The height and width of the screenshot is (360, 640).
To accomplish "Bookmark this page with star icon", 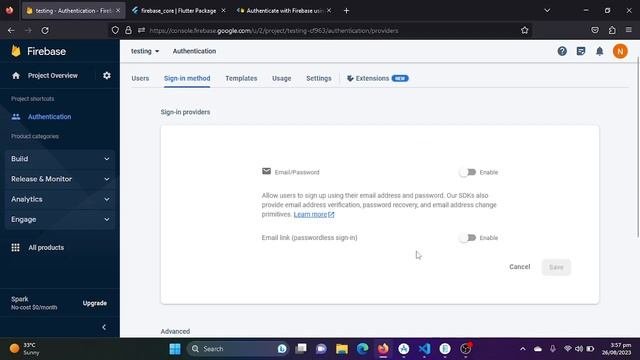I will pos(524,30).
